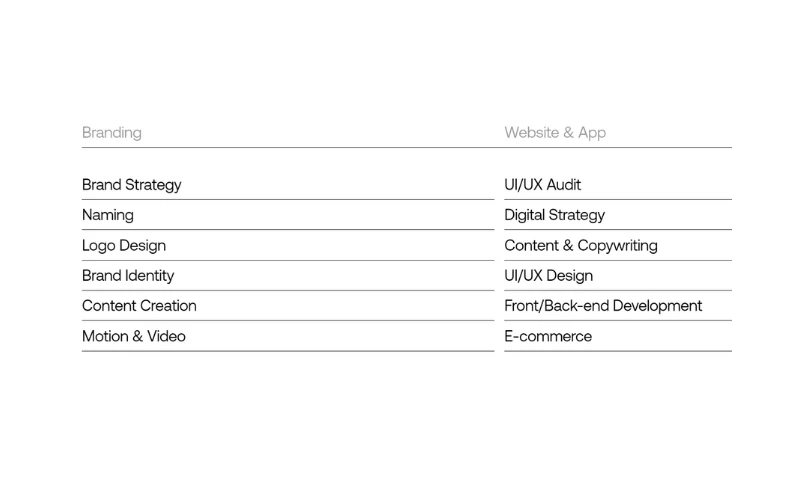Choose the UI/UX Design entry

pos(549,275)
